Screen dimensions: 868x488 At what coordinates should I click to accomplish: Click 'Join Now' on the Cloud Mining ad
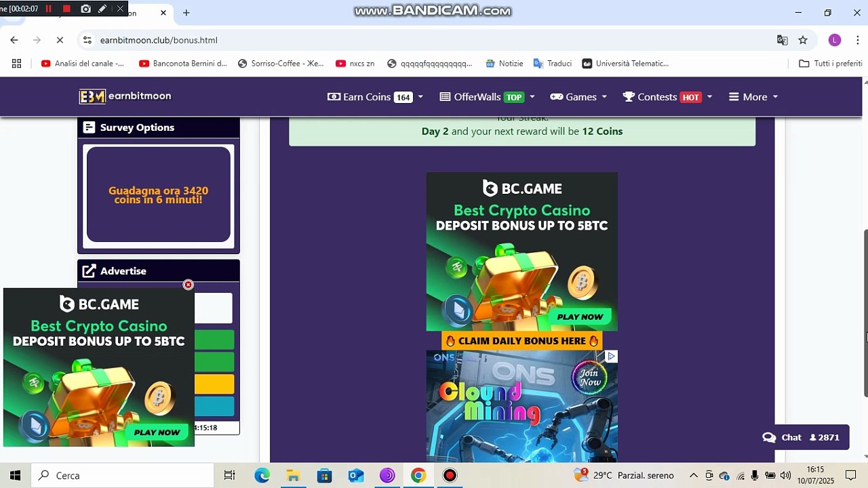click(589, 378)
